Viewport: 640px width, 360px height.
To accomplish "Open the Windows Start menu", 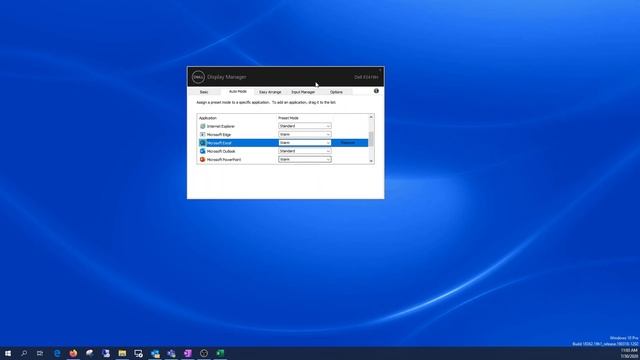I will point(8,353).
